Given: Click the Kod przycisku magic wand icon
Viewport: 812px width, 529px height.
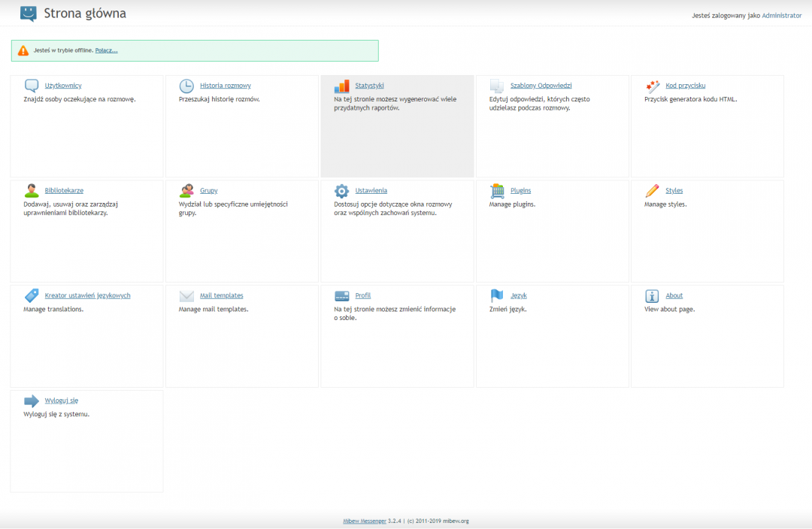Looking at the screenshot, I should [x=653, y=86].
